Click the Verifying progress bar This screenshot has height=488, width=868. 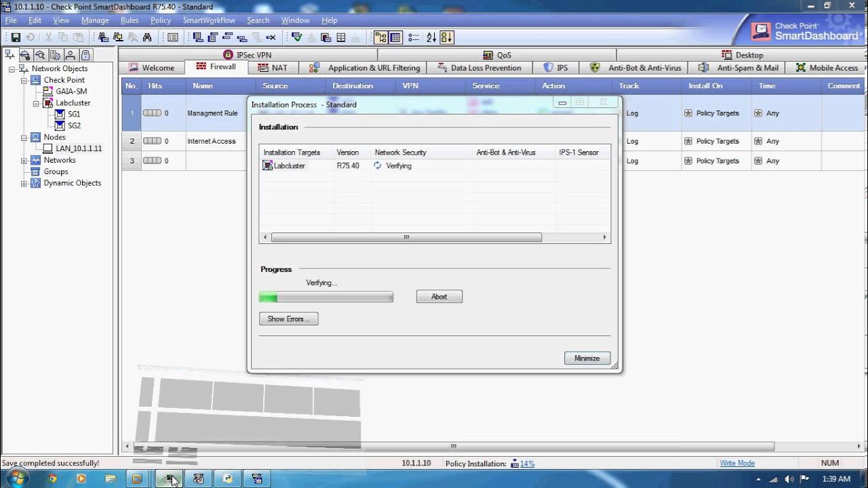(x=326, y=298)
